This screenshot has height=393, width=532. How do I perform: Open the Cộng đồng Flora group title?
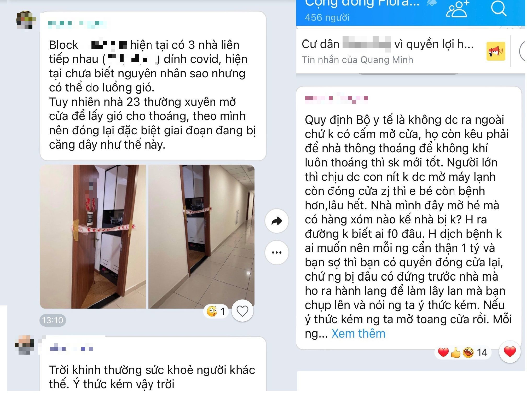pyautogui.click(x=362, y=3)
